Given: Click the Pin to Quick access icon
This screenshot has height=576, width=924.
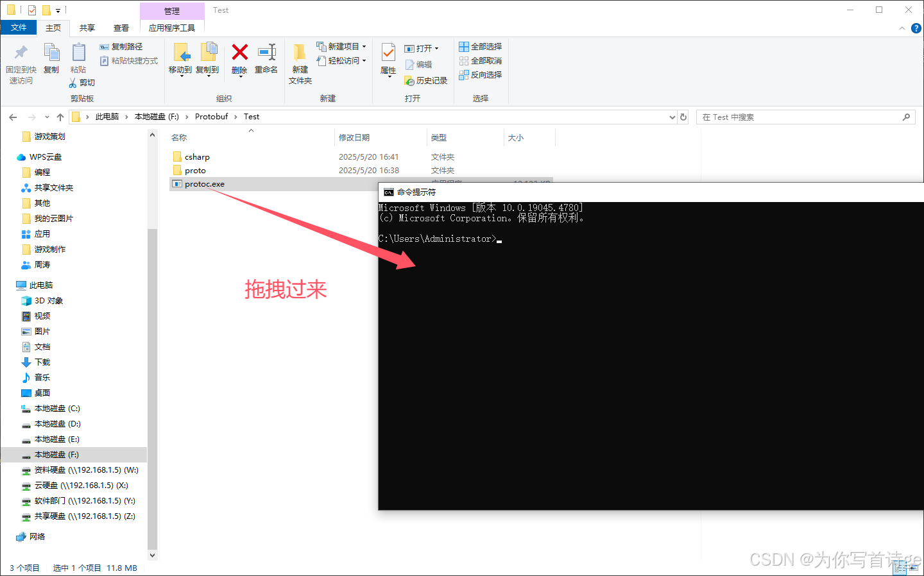Looking at the screenshot, I should [21, 53].
